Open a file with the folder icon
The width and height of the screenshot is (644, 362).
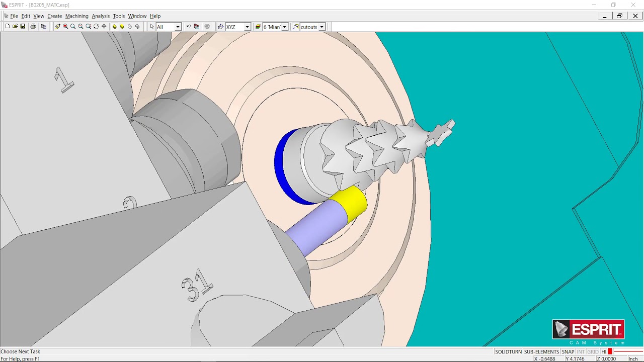[15, 27]
